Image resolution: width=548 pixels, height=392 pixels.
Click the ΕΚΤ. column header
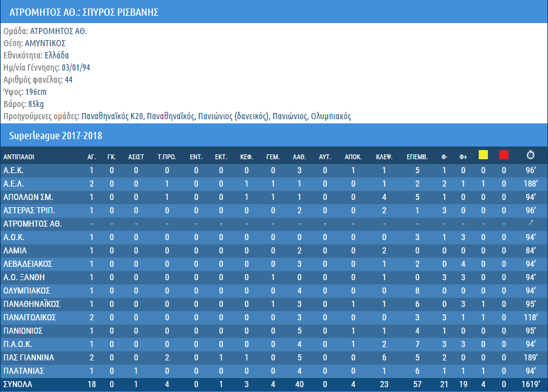point(221,157)
